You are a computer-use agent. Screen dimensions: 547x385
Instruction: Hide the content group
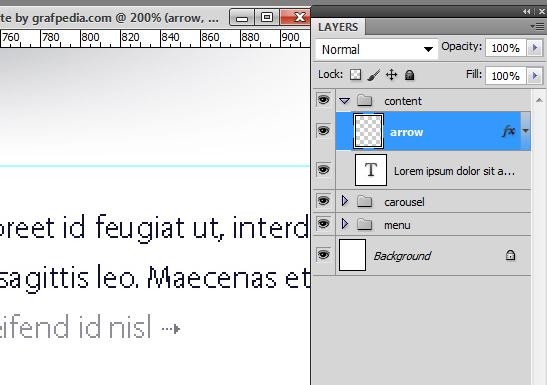tap(323, 100)
